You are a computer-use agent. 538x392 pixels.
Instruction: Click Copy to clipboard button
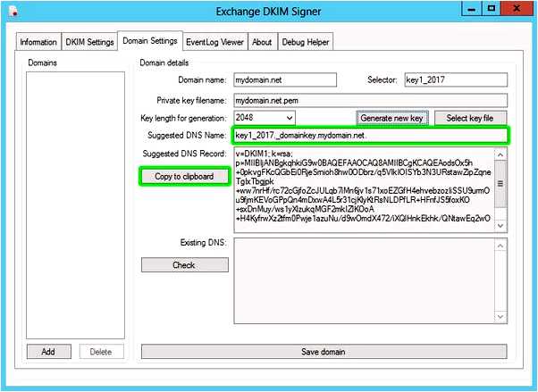point(184,176)
